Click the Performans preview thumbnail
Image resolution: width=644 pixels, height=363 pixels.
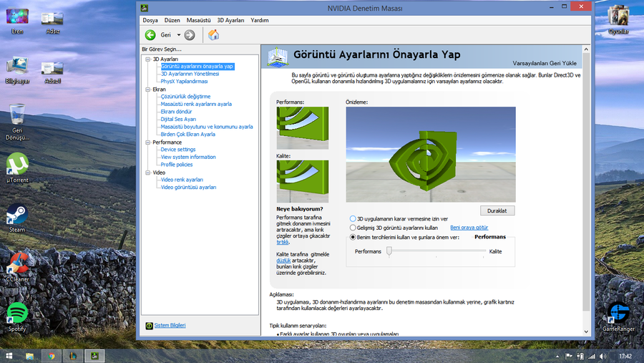(302, 128)
